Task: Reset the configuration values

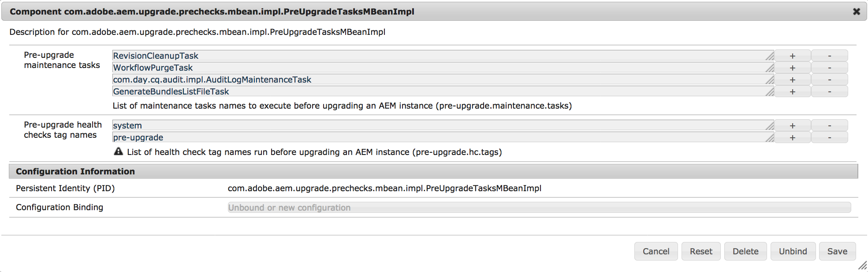Action: click(701, 251)
